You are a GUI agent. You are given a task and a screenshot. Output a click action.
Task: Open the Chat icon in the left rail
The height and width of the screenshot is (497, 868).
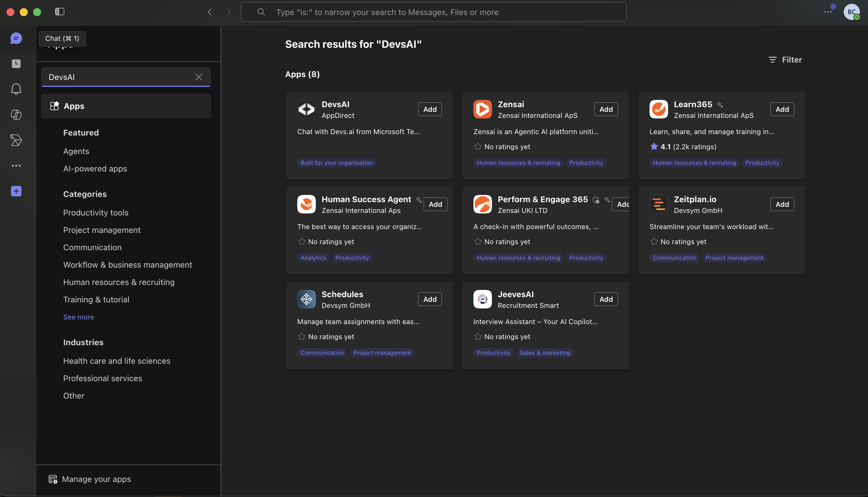point(16,38)
